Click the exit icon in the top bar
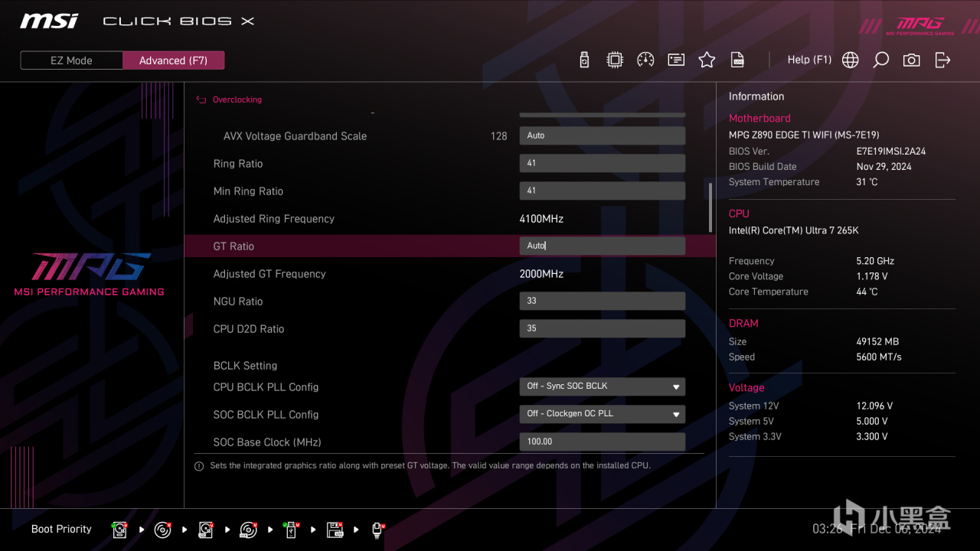Viewport: 980px width, 551px height. 942,60
